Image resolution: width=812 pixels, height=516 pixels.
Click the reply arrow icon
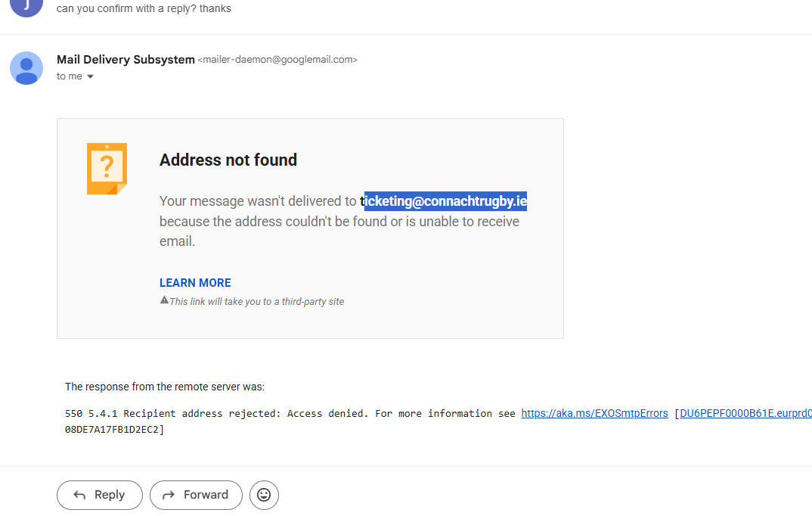tap(79, 496)
